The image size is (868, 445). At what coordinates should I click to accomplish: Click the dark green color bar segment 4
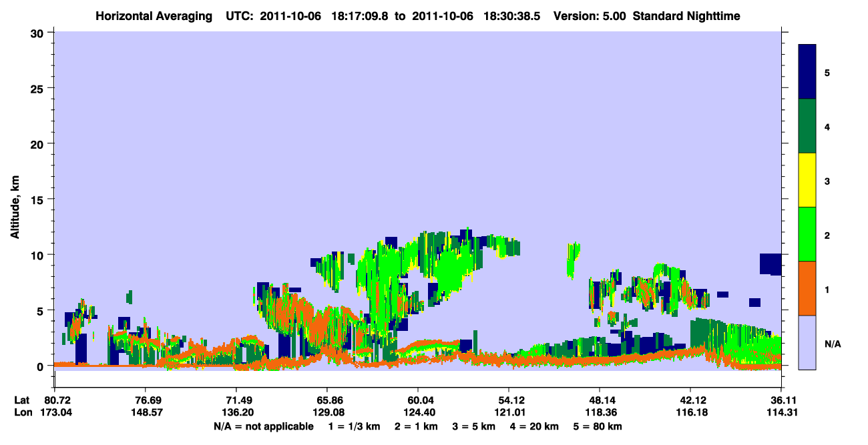807,126
